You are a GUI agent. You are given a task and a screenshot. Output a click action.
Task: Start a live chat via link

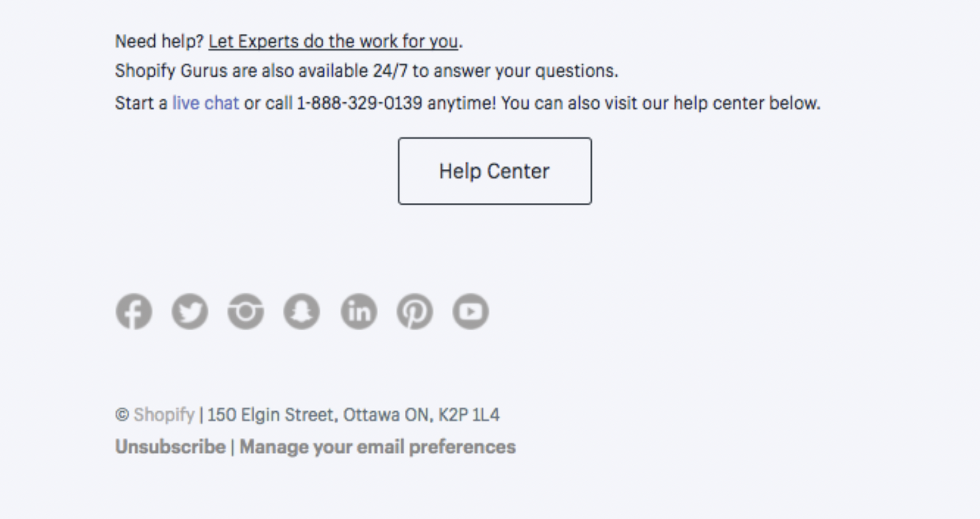(205, 103)
